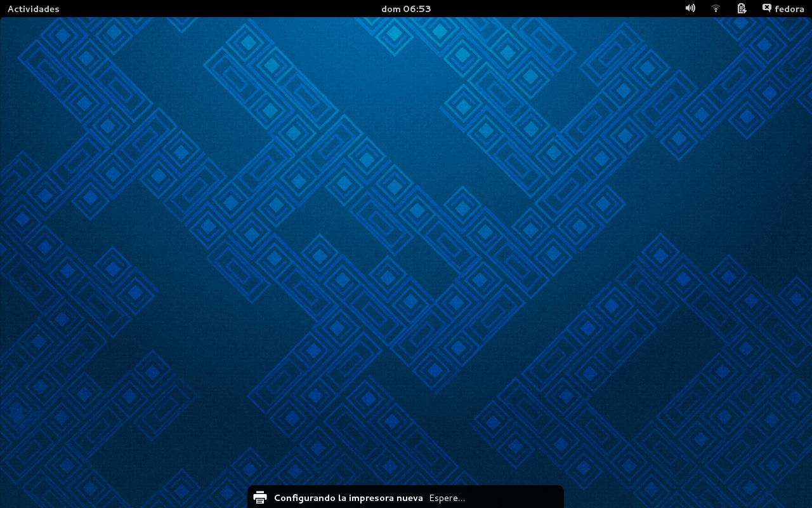Open the Actividades overview
Screen dimensions: 812x508
33,9
